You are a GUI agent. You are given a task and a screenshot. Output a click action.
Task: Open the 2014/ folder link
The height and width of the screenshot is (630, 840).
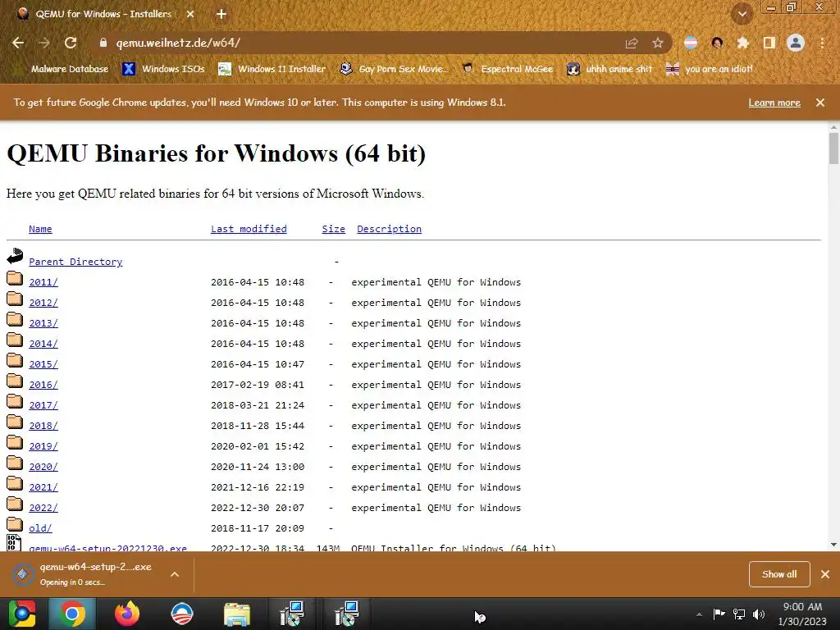43,344
